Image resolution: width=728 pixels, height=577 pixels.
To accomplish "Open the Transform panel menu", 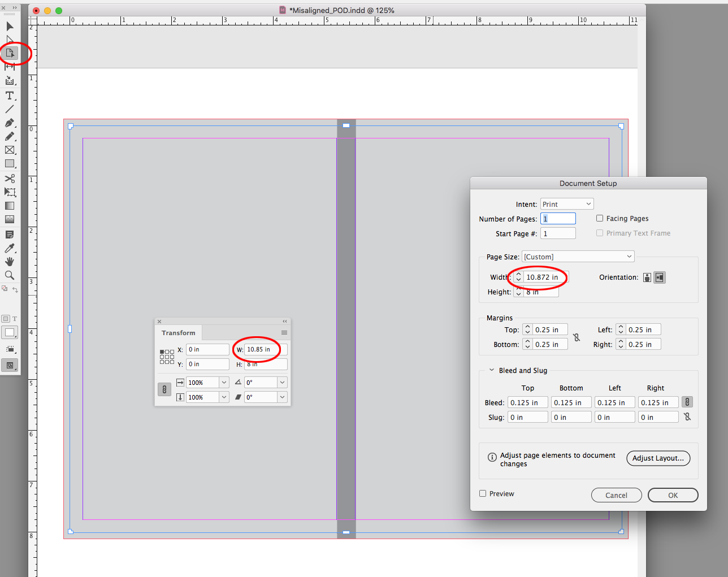I will click(x=284, y=333).
